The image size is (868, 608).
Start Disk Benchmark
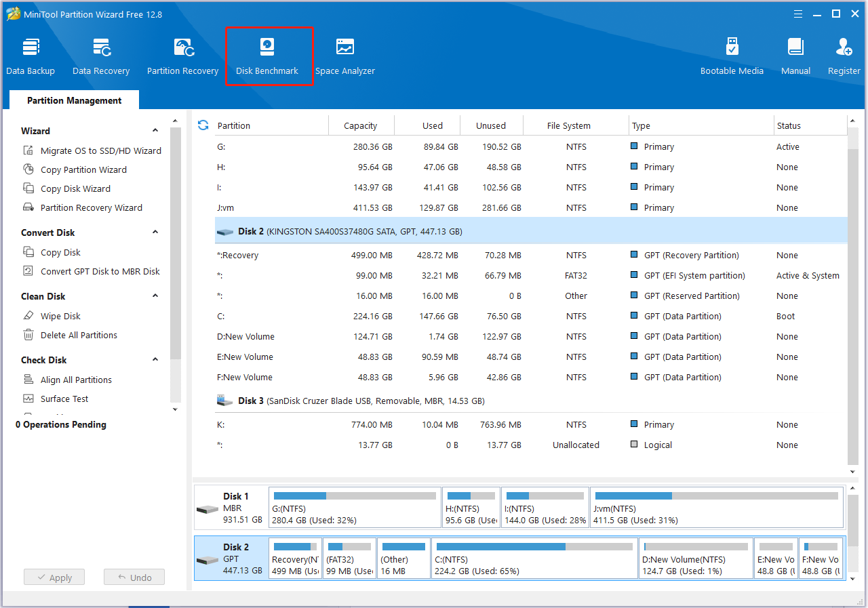pyautogui.click(x=267, y=56)
